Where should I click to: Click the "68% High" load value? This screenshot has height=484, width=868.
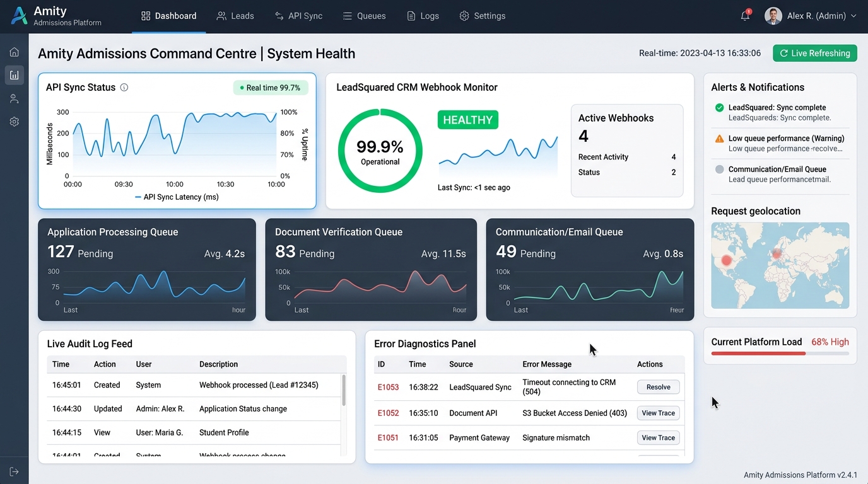(830, 342)
